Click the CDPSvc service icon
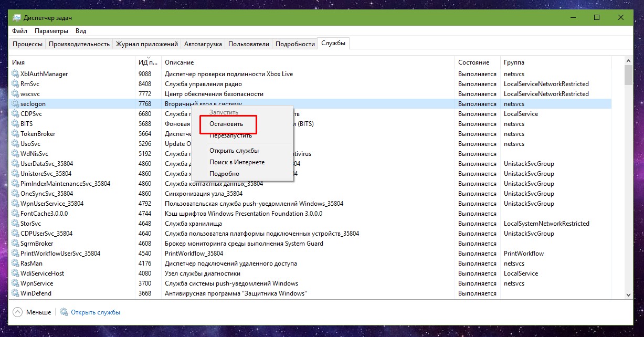Image resolution: width=644 pixels, height=337 pixels. (15, 114)
